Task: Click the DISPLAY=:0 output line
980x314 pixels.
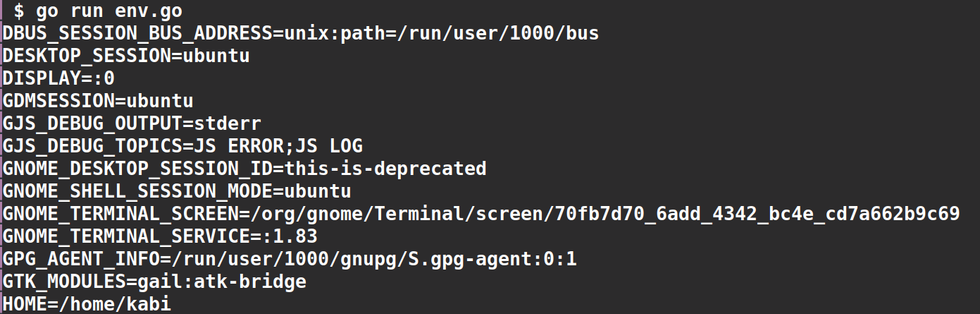Action: [58, 78]
